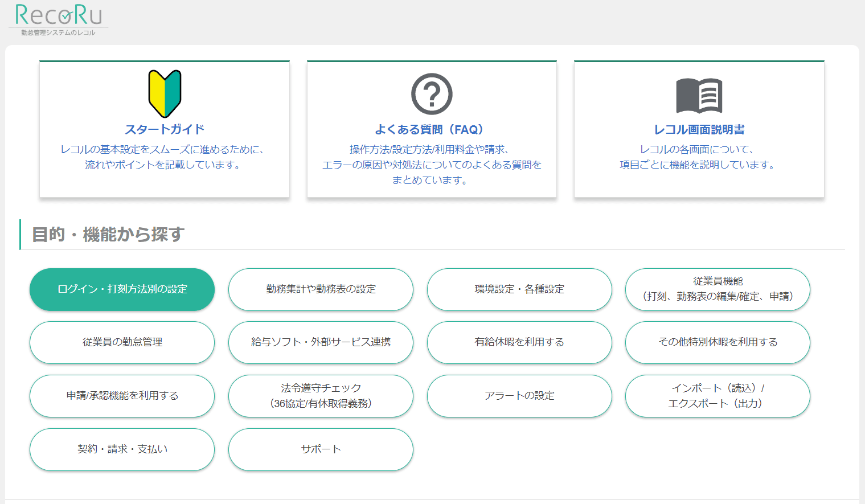Open 申請/承認機能を利用する category
This screenshot has height=504, width=865.
(x=122, y=396)
